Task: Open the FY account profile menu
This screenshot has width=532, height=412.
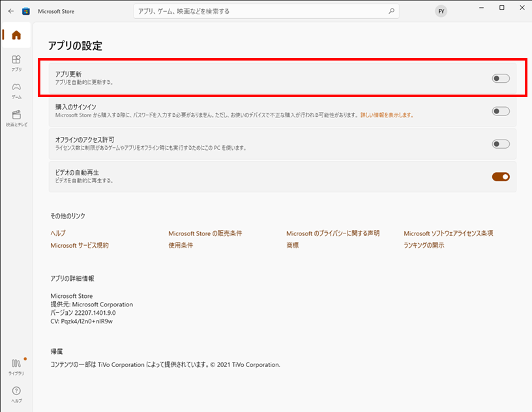Action: coord(441,11)
